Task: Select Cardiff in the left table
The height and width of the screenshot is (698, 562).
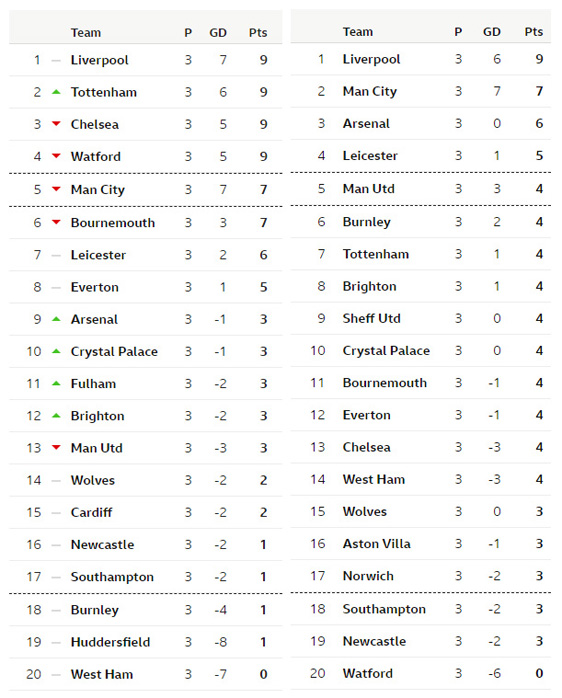Action: click(91, 512)
